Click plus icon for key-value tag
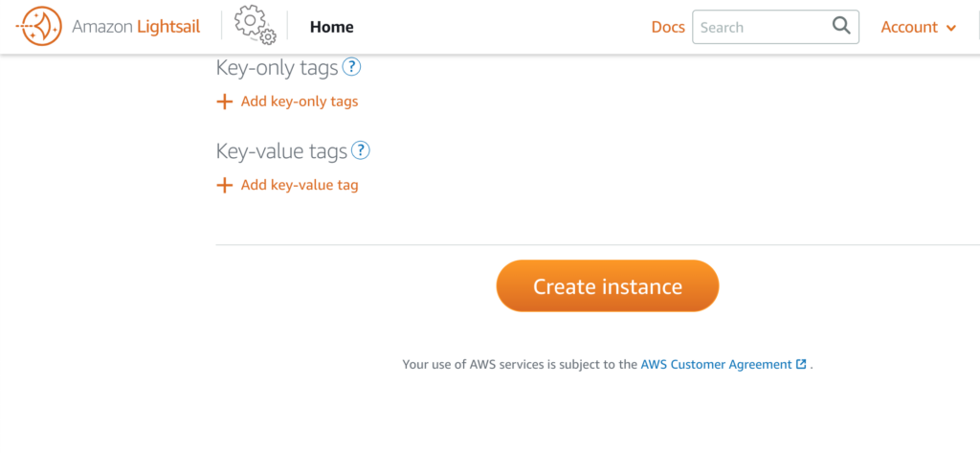 click(224, 185)
